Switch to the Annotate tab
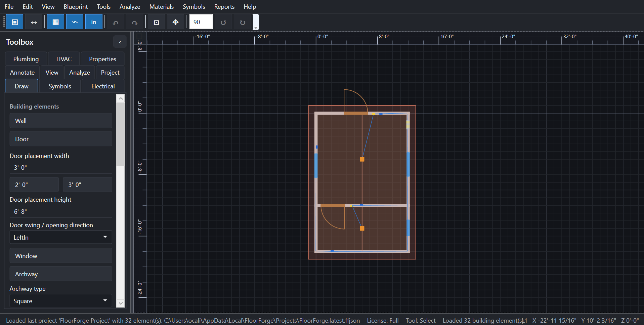The image size is (644, 325). [22, 72]
